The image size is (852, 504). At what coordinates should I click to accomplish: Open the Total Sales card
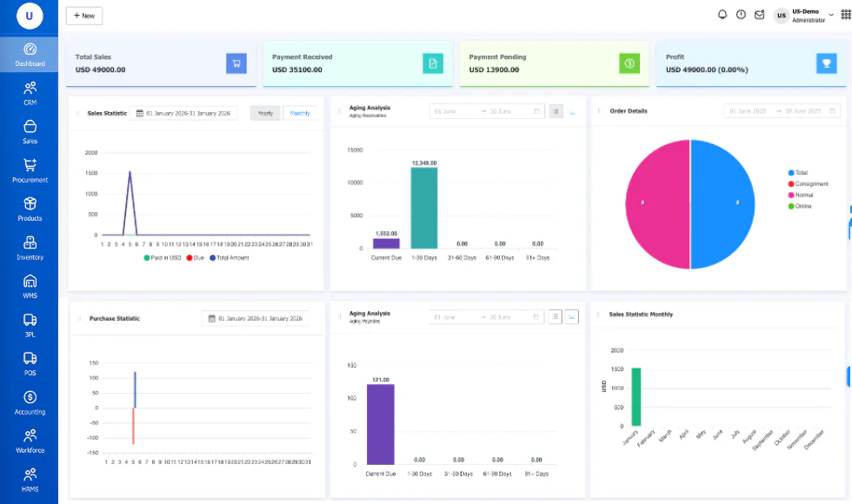(161, 63)
